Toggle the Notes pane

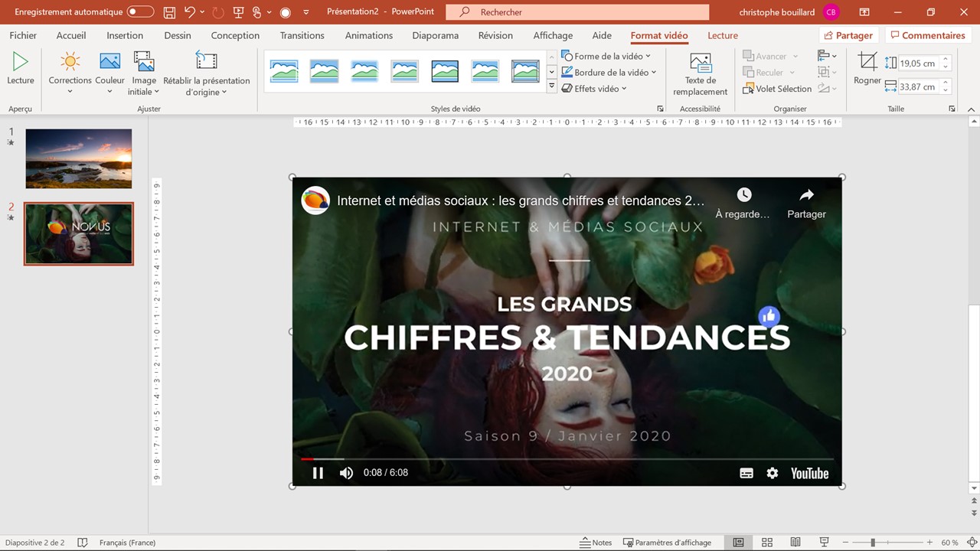tap(596, 543)
